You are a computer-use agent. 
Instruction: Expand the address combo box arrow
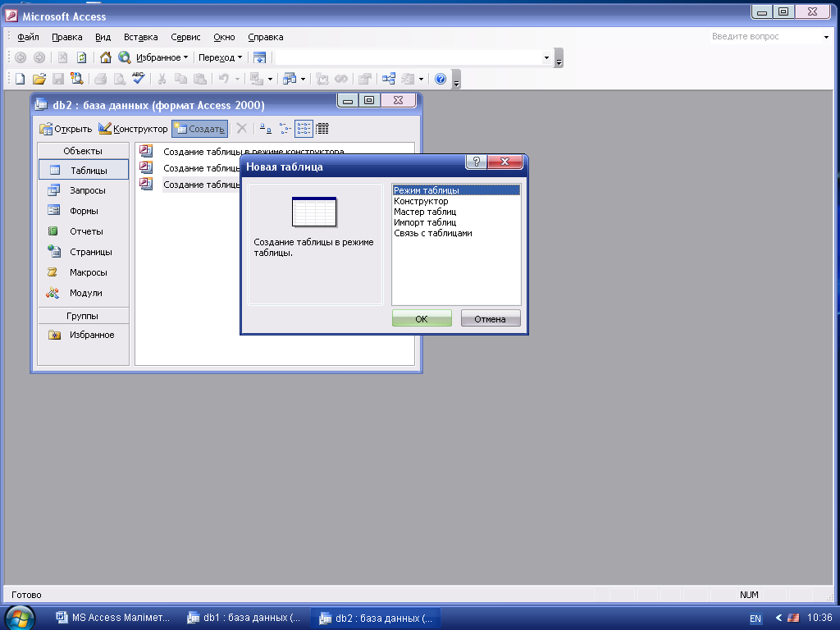point(546,57)
